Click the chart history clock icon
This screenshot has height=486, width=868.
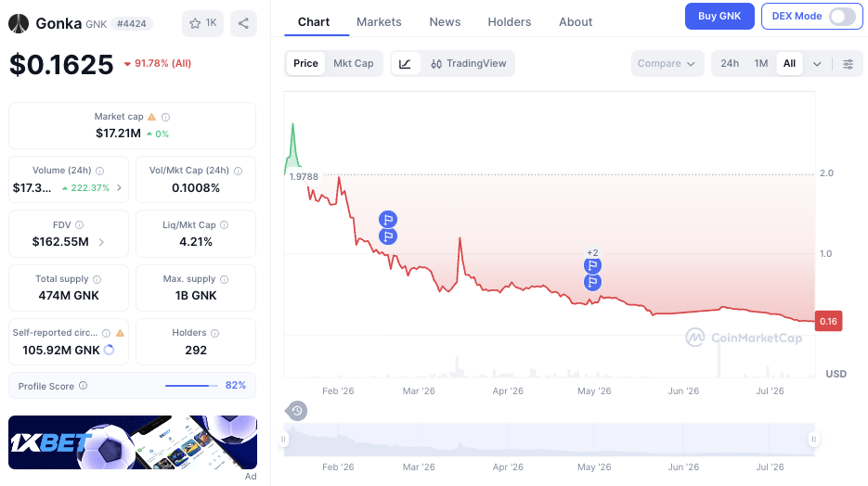[297, 411]
